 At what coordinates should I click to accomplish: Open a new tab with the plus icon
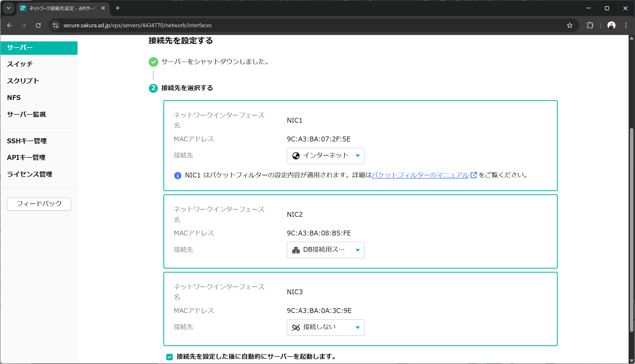click(x=118, y=8)
